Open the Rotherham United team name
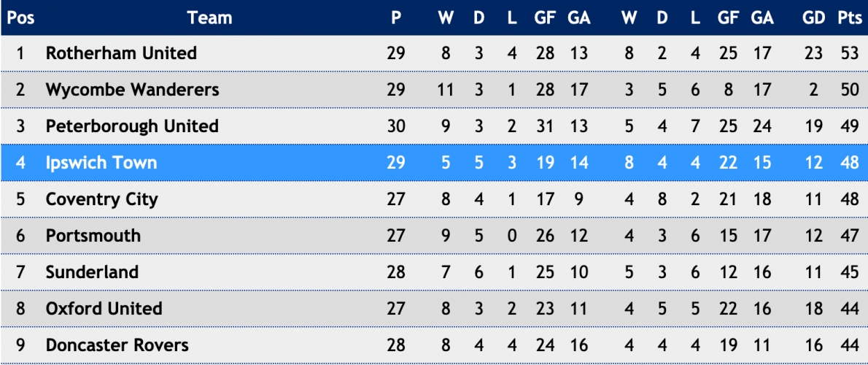 (121, 53)
